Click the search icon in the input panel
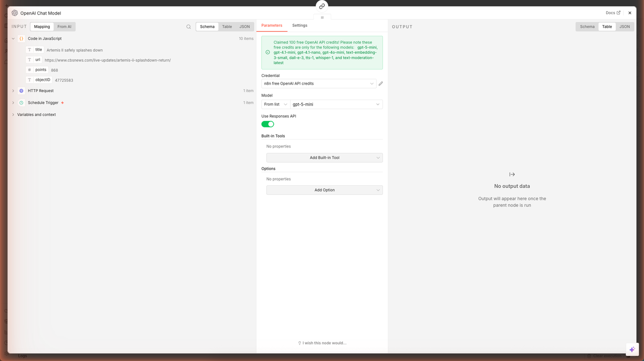Screen dimensions: 644x361 (189, 27)
